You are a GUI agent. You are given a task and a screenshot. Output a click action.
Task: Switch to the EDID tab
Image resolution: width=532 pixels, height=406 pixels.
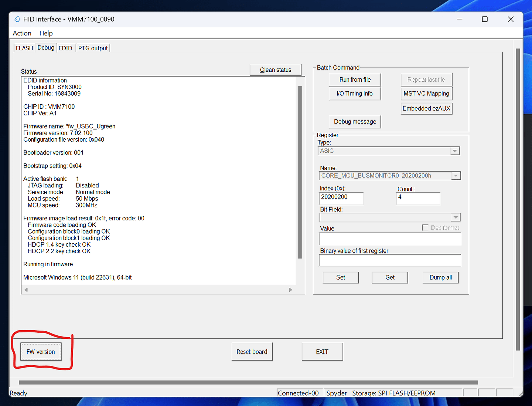[x=65, y=48]
